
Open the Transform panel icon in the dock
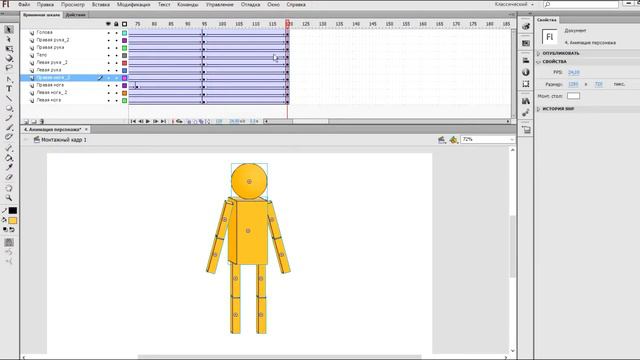(526, 84)
